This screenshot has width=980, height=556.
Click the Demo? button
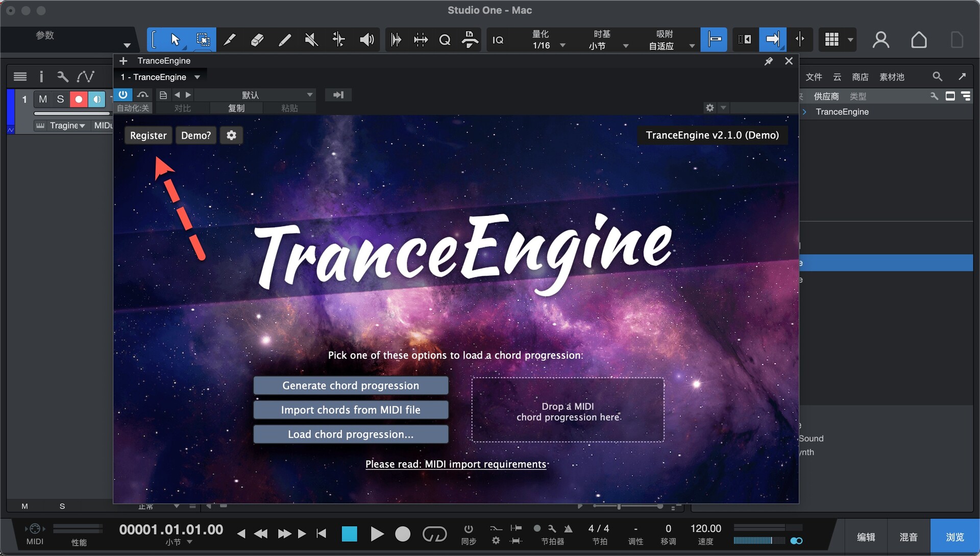pos(196,135)
